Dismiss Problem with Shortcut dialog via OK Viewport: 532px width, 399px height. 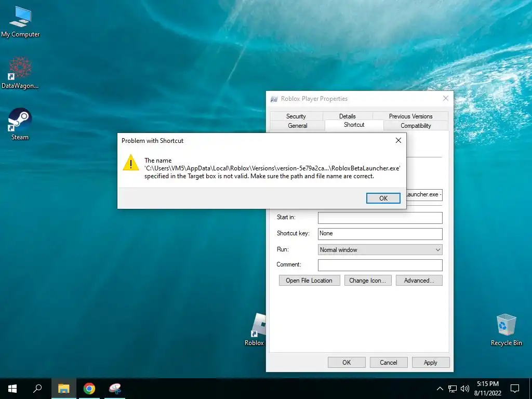(383, 198)
